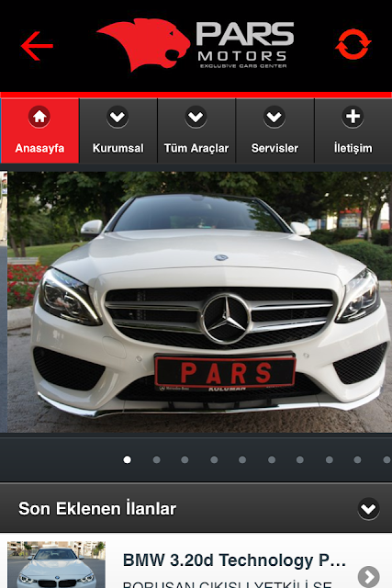Select the first carousel dot
Viewport: 392px width, 588px height.
[128, 459]
